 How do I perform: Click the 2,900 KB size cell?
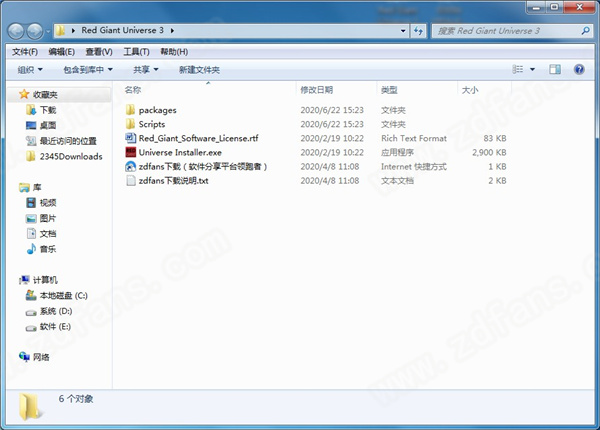[x=489, y=152]
